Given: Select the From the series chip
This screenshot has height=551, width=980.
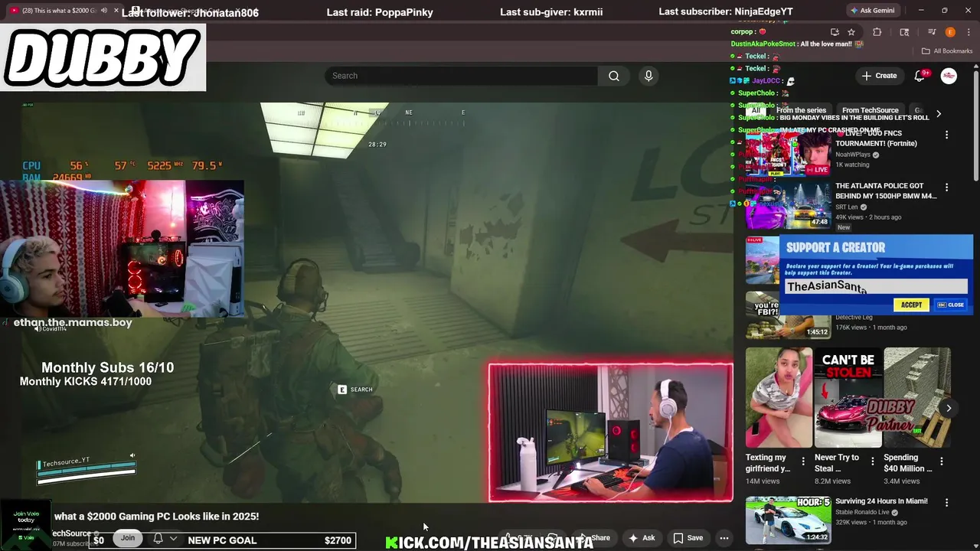Looking at the screenshot, I should pos(801,110).
